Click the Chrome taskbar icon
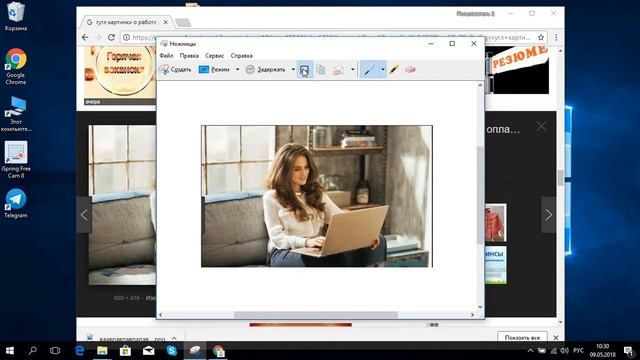This screenshot has height=360, width=640. (x=218, y=351)
